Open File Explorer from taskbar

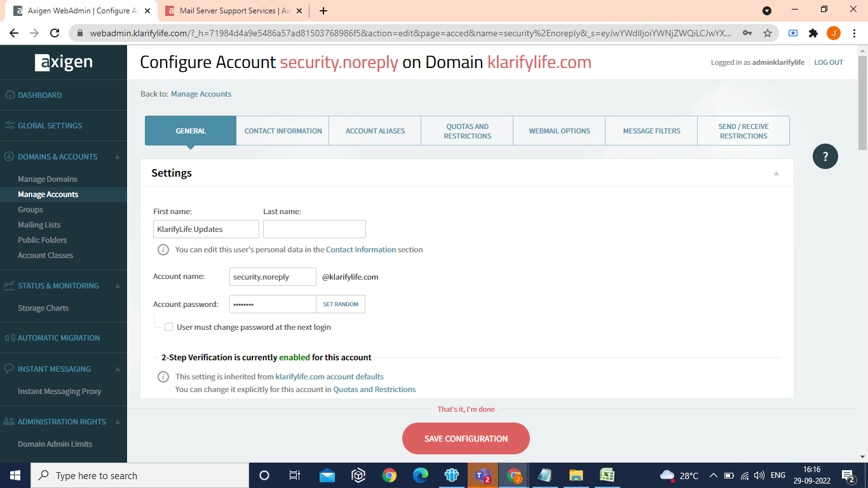(x=576, y=475)
